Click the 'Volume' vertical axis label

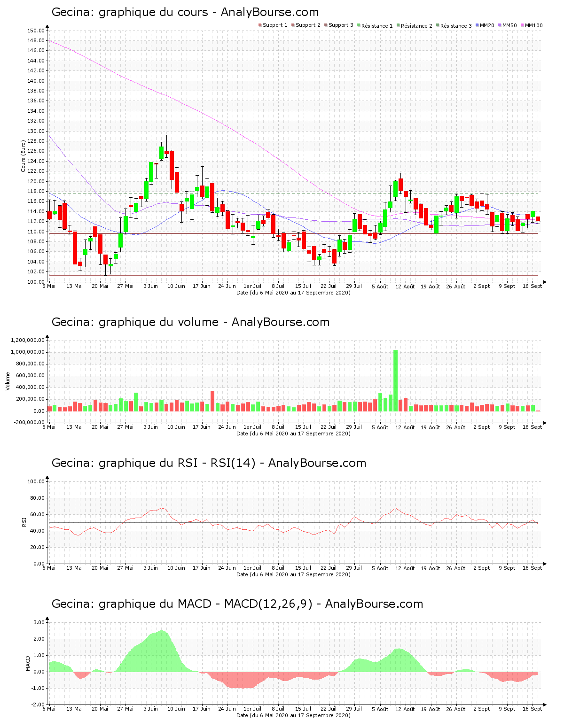(x=8, y=381)
